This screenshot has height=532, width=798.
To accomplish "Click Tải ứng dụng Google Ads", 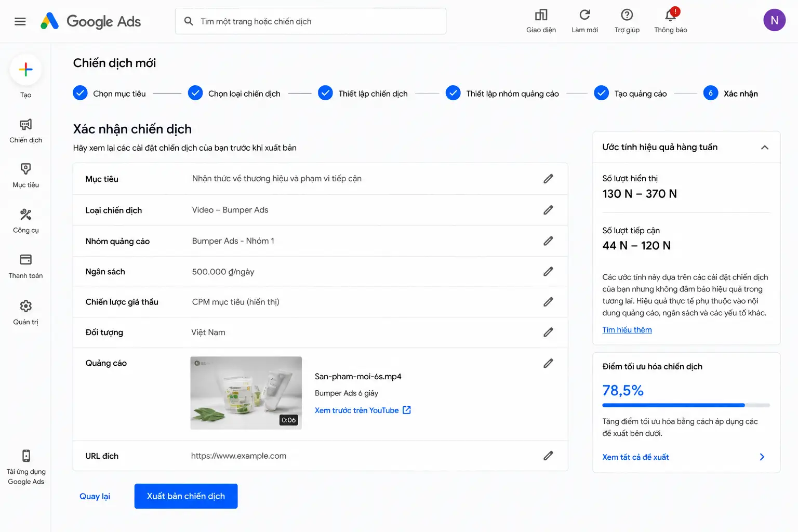I will (26, 468).
